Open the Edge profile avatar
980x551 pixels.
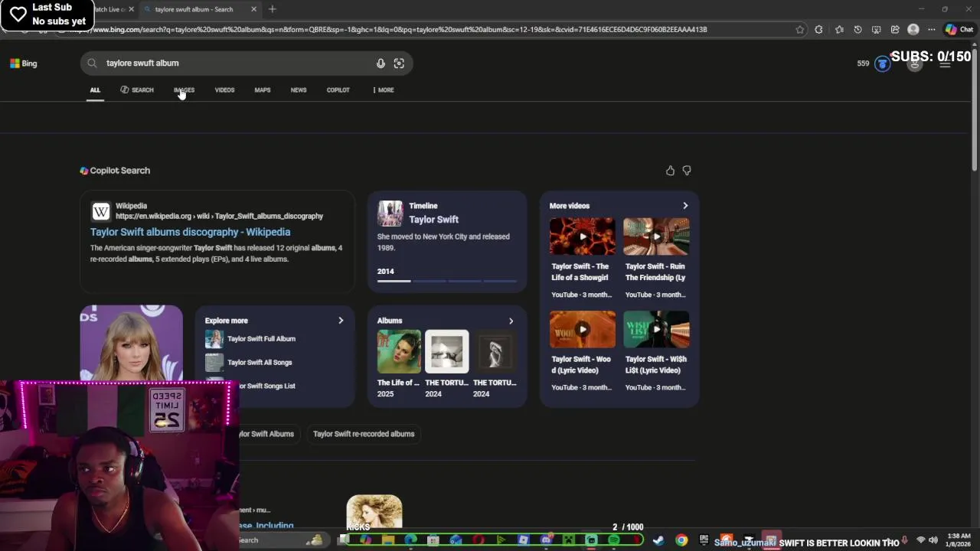[x=913, y=30]
